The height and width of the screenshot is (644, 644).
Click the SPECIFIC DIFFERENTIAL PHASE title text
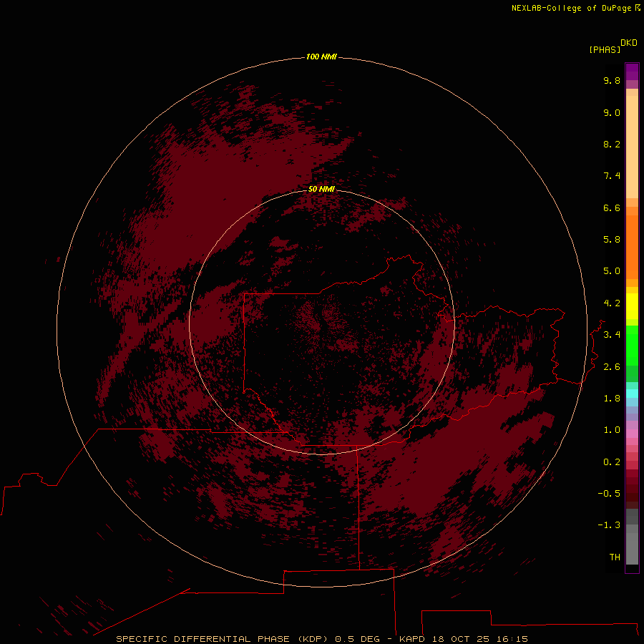[x=203, y=639]
